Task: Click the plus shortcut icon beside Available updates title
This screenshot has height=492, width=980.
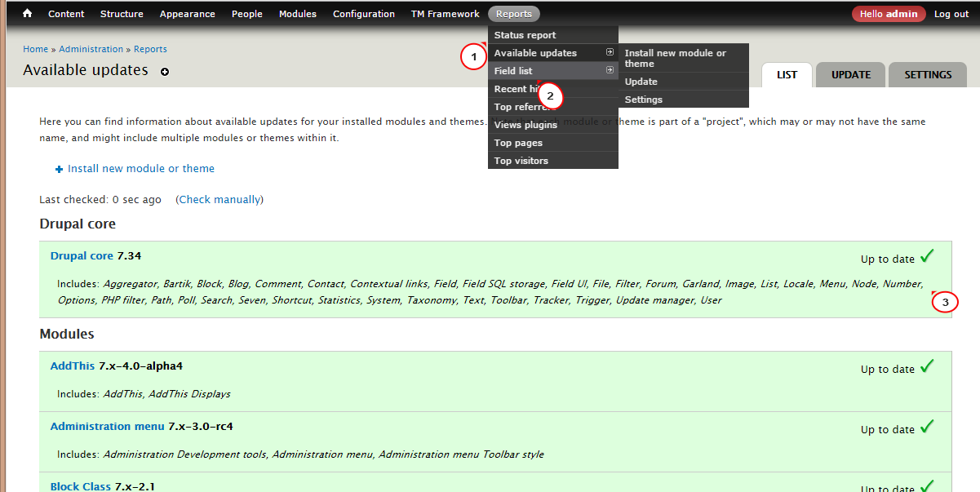Action: 165,72
